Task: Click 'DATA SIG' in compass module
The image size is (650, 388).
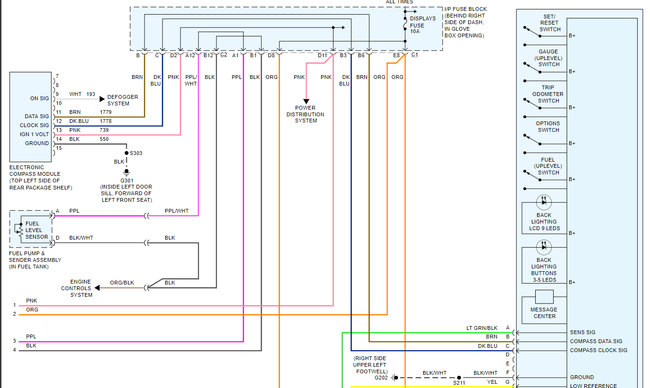Action: 36,116
